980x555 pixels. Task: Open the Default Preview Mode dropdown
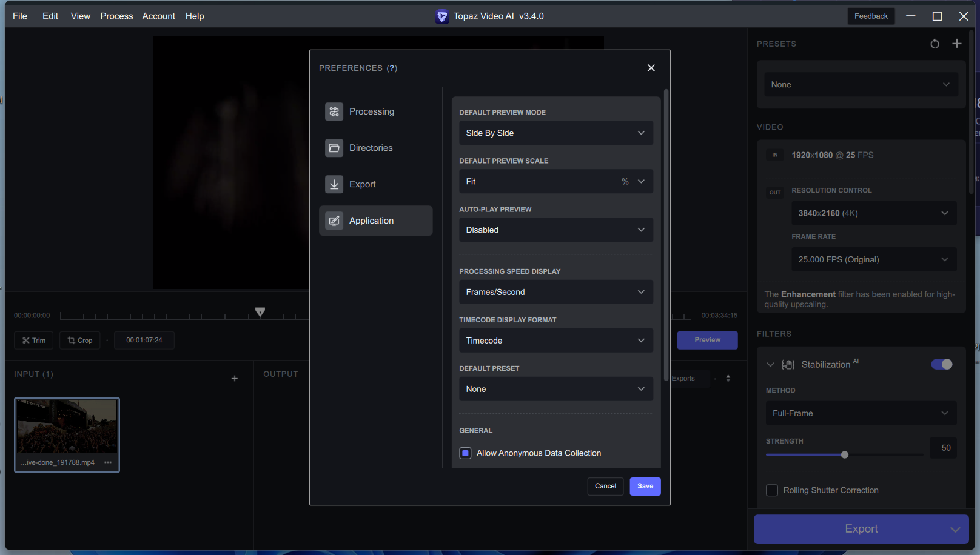[555, 133]
